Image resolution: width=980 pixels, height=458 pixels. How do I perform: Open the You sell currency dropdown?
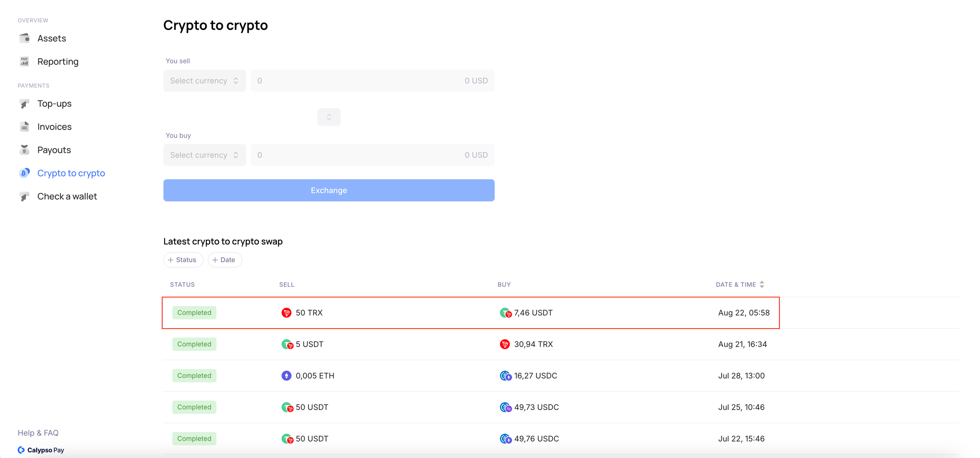click(x=205, y=81)
